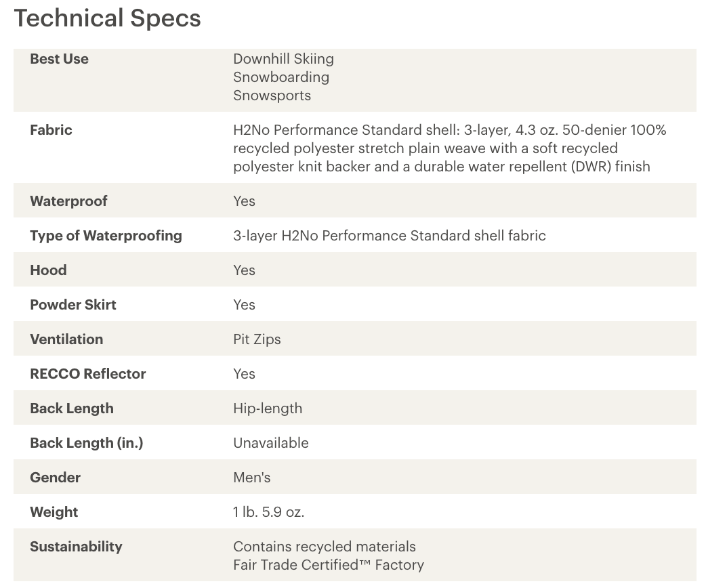Click the 3-layer H2No waterproofing value
Viewport: 706px width, 588px height.
(390, 236)
